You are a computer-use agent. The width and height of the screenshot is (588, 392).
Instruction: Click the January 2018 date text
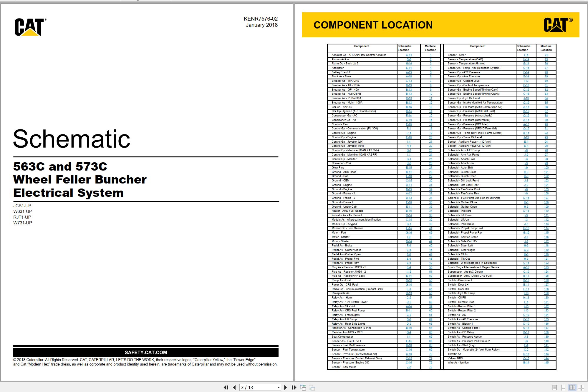click(262, 25)
